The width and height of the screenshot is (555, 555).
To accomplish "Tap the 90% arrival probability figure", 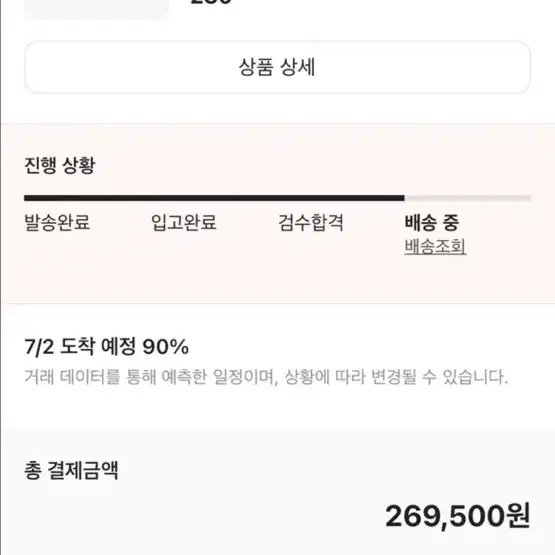I will point(165,347).
